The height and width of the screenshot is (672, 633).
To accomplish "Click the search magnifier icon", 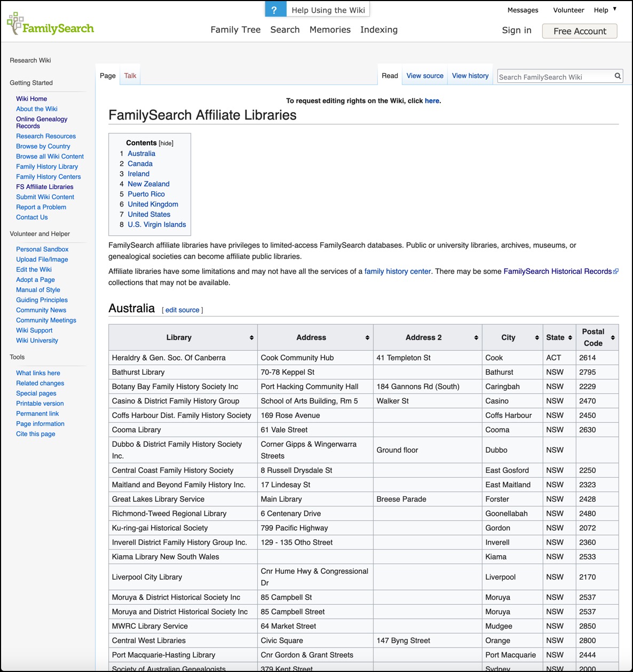I will 618,76.
